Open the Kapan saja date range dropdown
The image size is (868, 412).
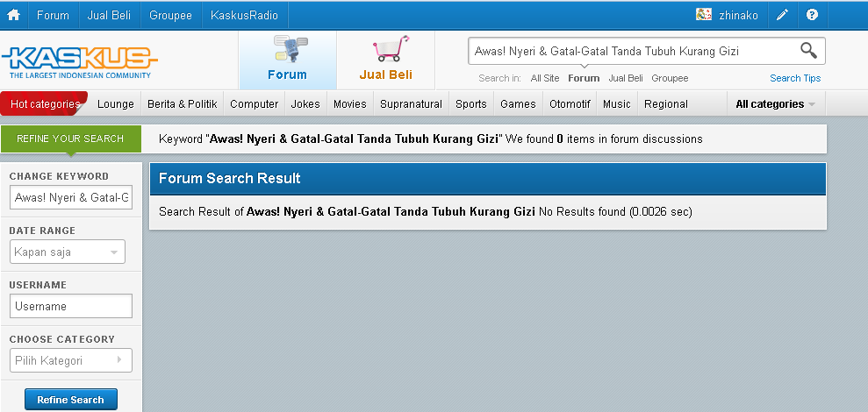[x=68, y=252]
